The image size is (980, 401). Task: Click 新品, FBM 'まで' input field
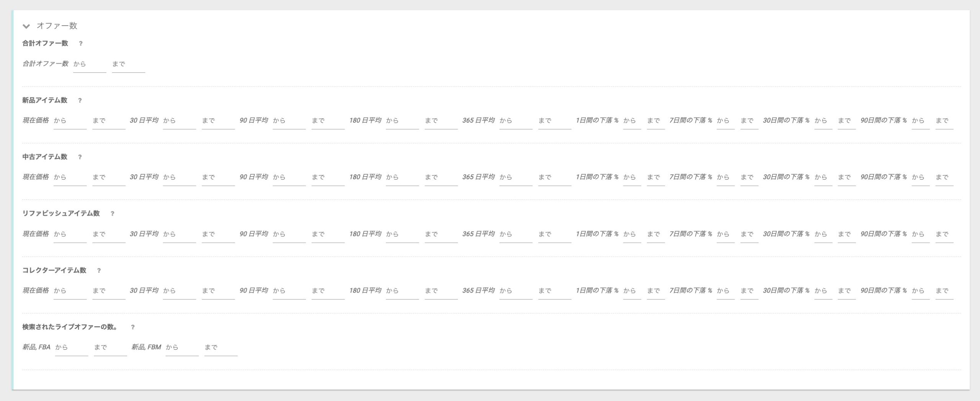(221, 348)
